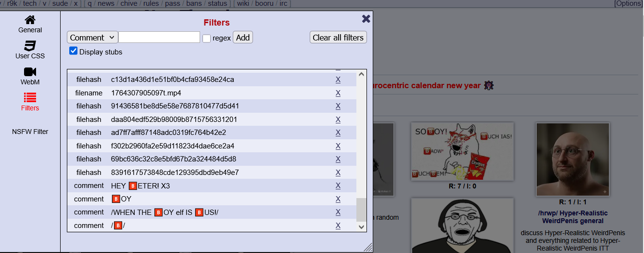Image resolution: width=644 pixels, height=253 pixels.
Task: Open the WebM settings camera icon
Action: click(x=30, y=72)
